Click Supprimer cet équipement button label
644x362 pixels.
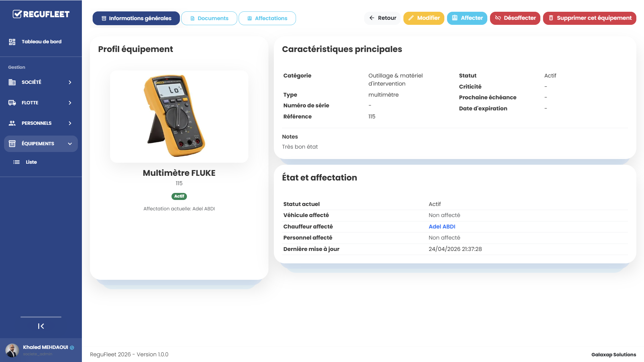[594, 18]
